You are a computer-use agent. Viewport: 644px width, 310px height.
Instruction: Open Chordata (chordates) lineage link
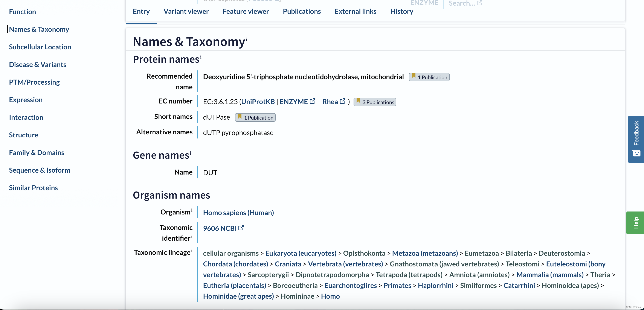(x=235, y=264)
